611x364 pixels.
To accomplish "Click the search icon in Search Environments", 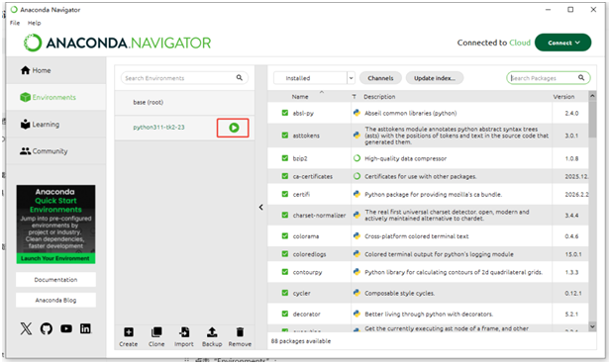I will [x=240, y=78].
